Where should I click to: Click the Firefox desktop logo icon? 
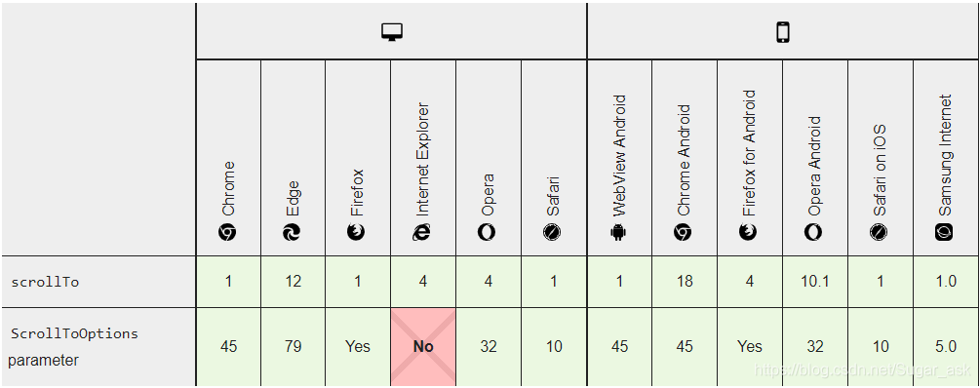point(357,233)
